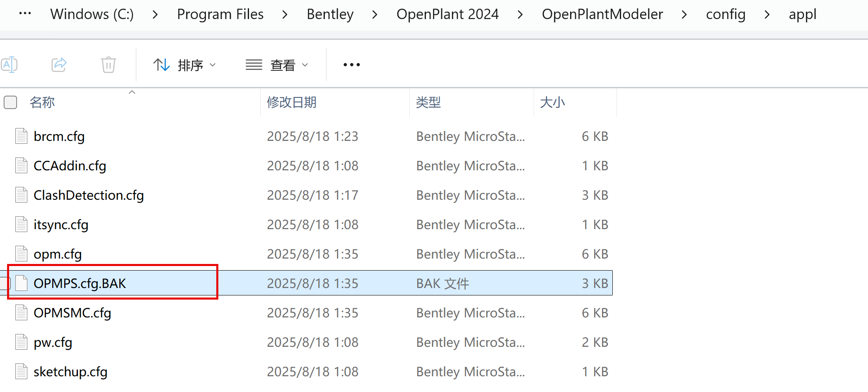Click the chevron after config in breadcrumb
868x392 pixels.
point(767,14)
